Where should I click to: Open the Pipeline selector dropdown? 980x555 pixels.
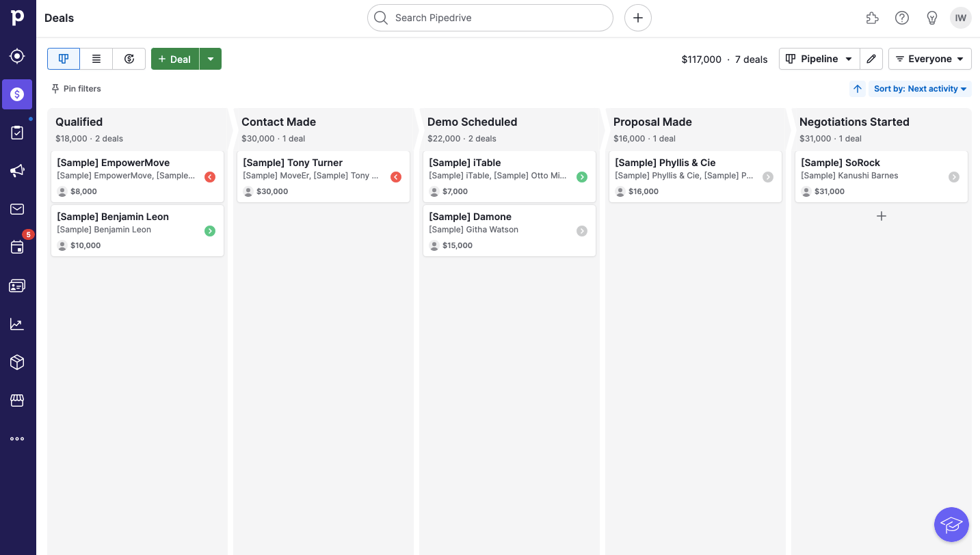[x=819, y=59]
